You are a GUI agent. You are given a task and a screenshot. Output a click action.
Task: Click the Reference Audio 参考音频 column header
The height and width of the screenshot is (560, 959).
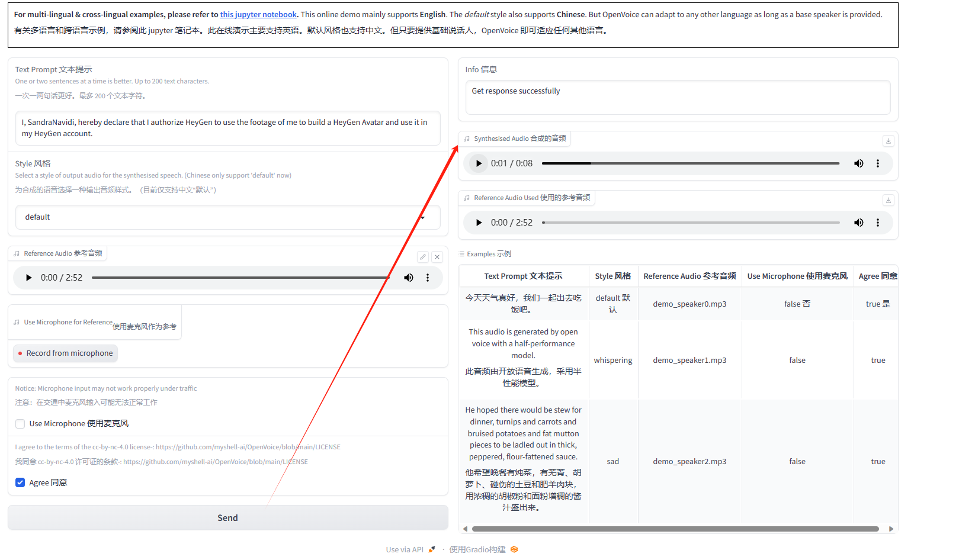[689, 276]
